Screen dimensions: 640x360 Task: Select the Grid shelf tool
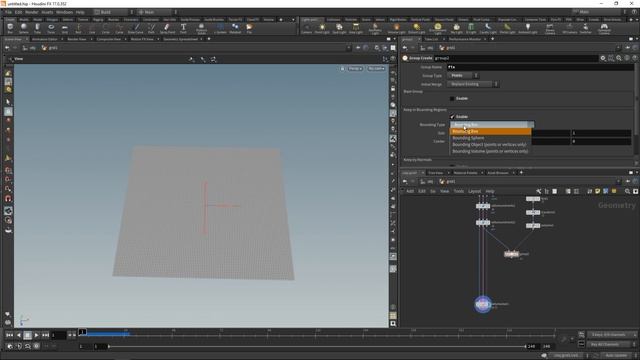tap(64, 28)
